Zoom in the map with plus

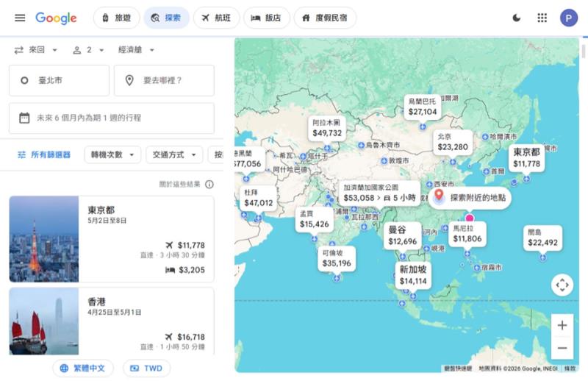coord(562,325)
